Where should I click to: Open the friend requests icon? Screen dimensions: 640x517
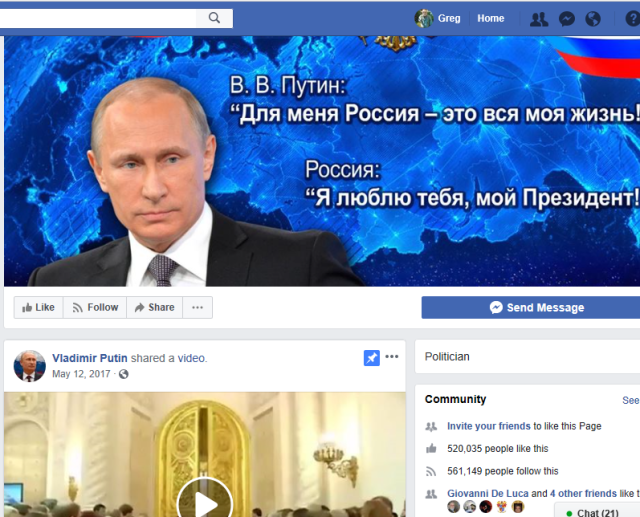point(539,19)
